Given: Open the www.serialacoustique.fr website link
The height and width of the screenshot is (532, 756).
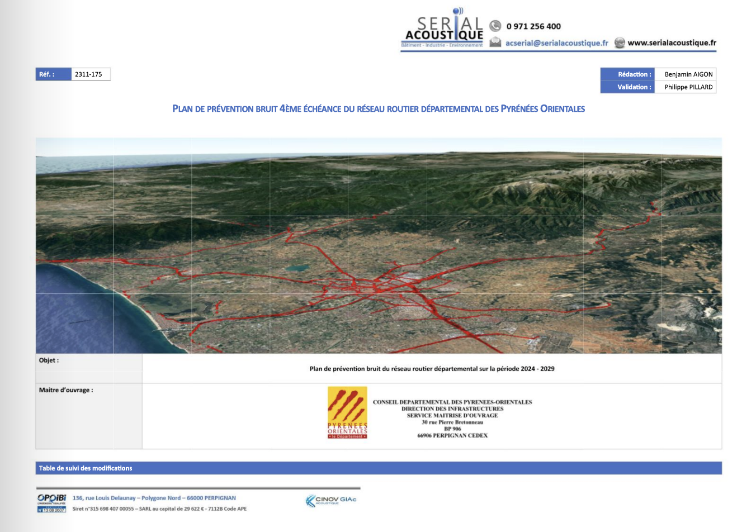Looking at the screenshot, I should pyautogui.click(x=672, y=42).
